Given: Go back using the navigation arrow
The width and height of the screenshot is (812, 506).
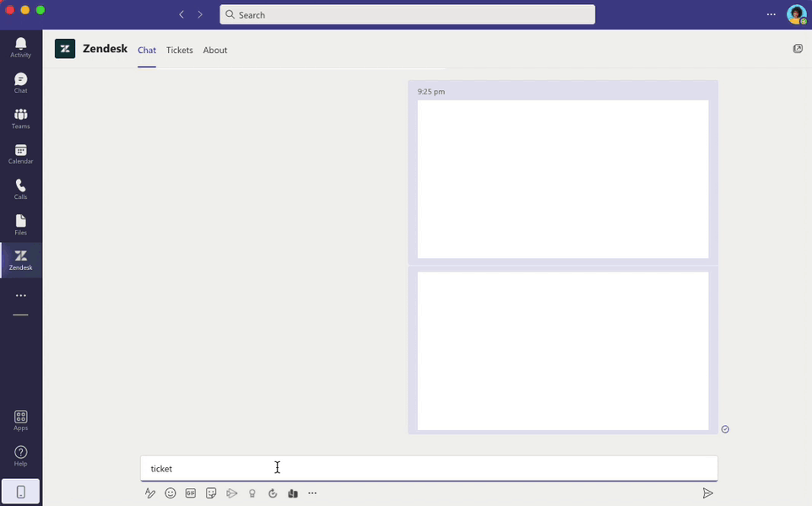Looking at the screenshot, I should pyautogui.click(x=181, y=14).
